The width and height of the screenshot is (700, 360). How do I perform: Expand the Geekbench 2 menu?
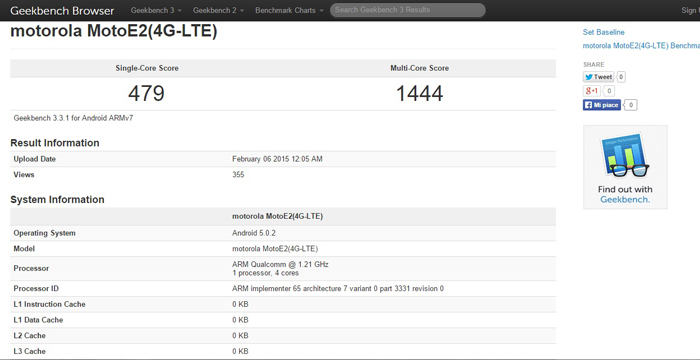218,10
